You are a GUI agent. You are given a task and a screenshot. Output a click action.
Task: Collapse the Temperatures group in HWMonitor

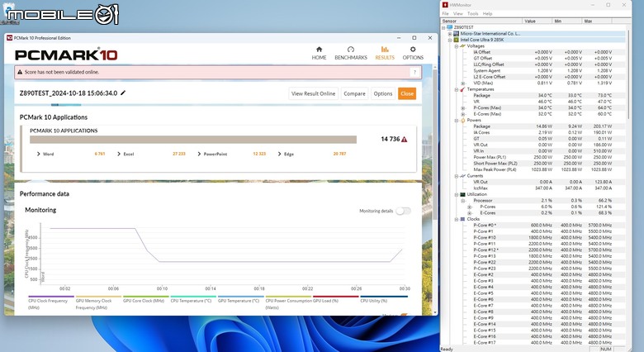(457, 89)
